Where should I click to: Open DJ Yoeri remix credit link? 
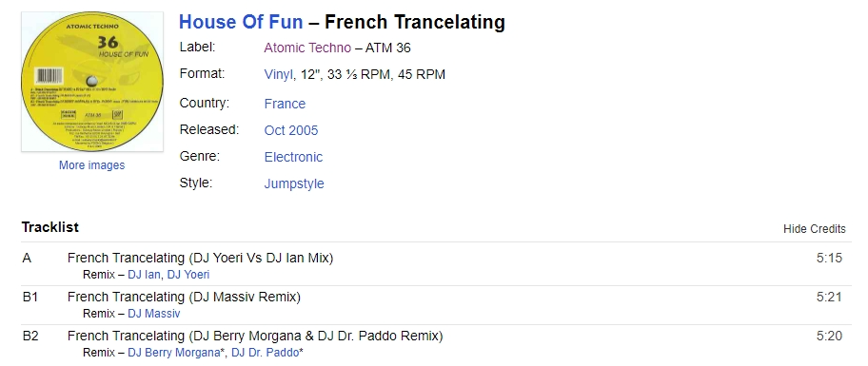point(188,274)
